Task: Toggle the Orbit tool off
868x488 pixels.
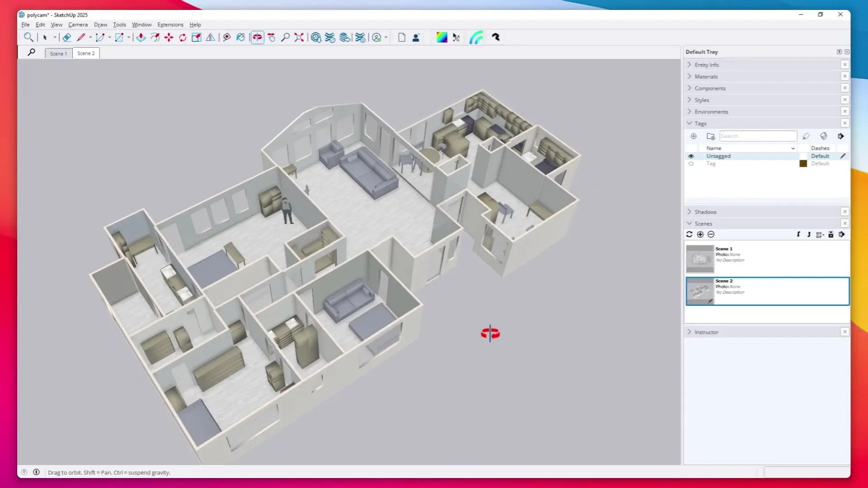Action: (257, 37)
